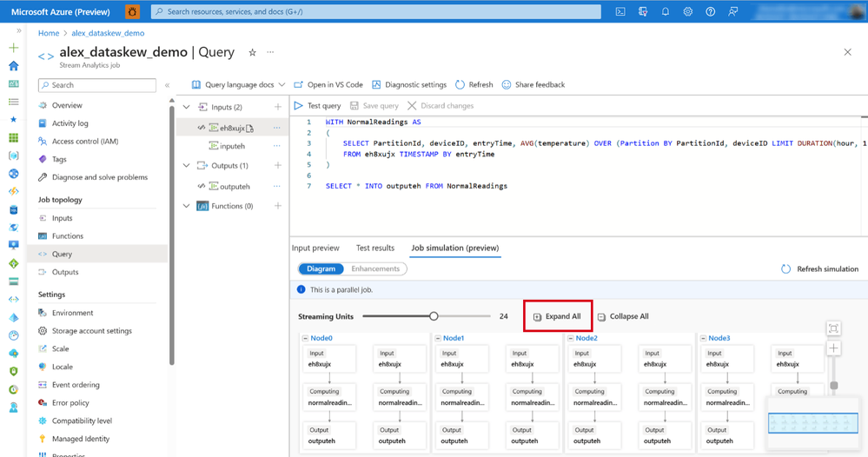Collapse Node3 in the diagram

point(704,338)
